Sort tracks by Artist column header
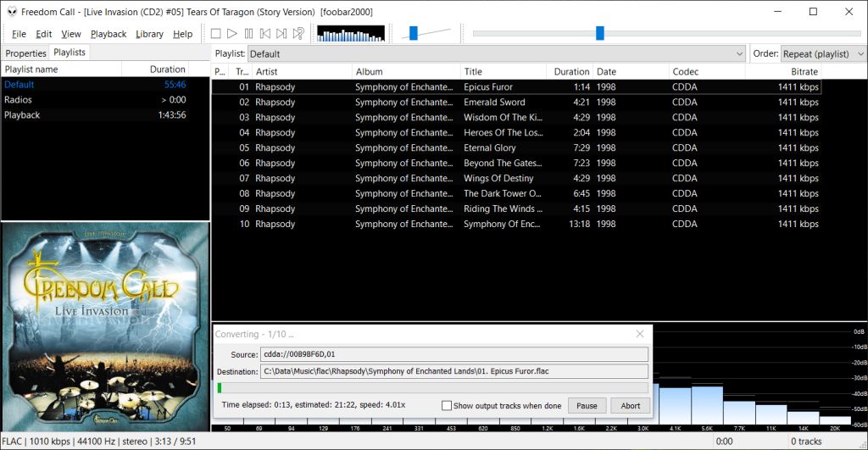This screenshot has width=868, height=450. pyautogui.click(x=302, y=71)
